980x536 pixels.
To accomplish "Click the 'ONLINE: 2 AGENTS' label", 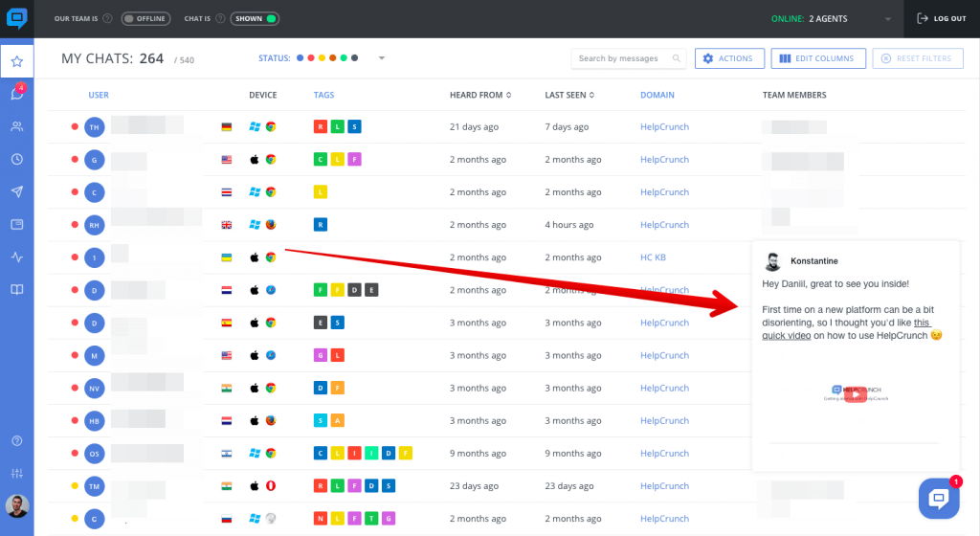I will click(810, 19).
